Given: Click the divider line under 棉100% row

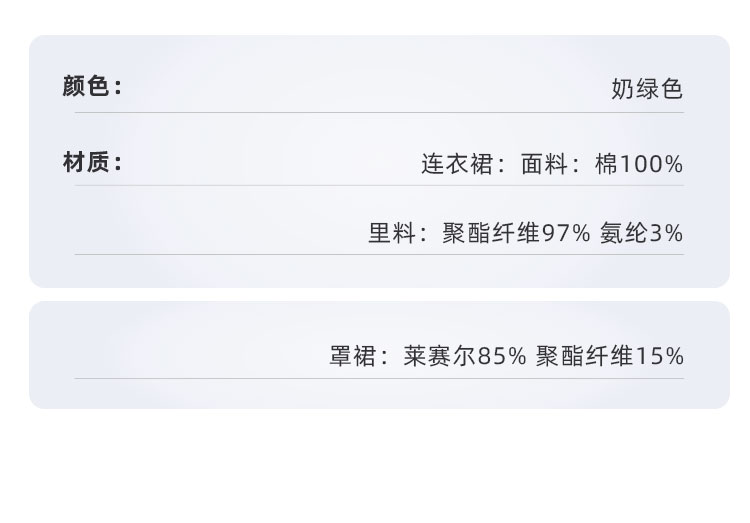Looking at the screenshot, I should [x=379, y=186].
